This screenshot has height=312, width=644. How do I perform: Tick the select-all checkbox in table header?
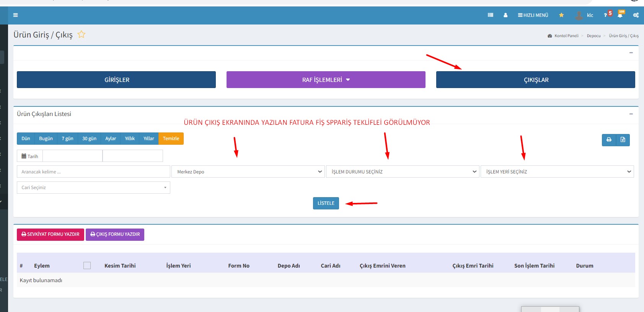[87, 266]
